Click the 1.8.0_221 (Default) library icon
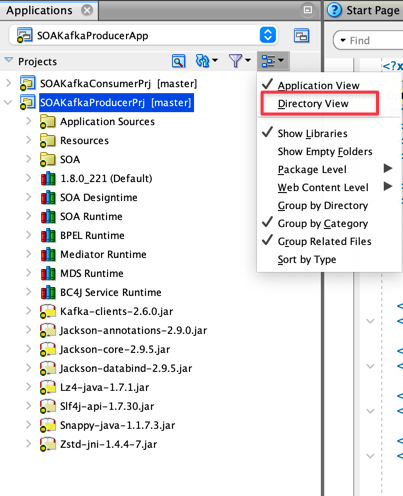 tap(48, 179)
